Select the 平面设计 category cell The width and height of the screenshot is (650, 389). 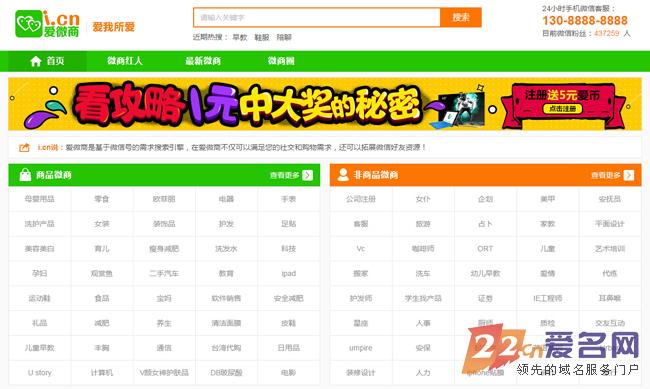point(610,224)
